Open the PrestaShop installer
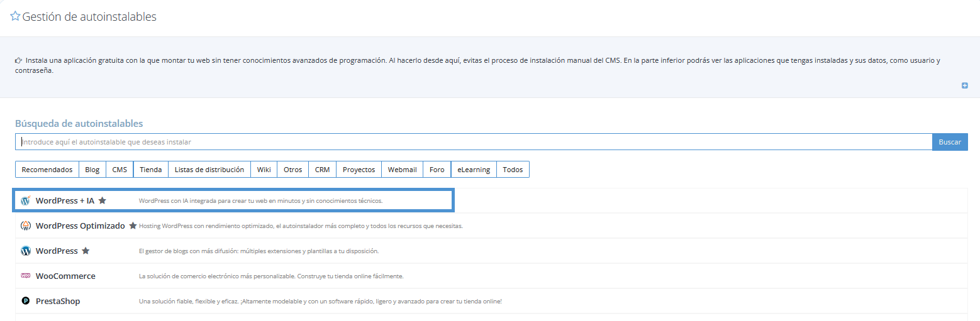Screen dimensions: 980x321 58,301
